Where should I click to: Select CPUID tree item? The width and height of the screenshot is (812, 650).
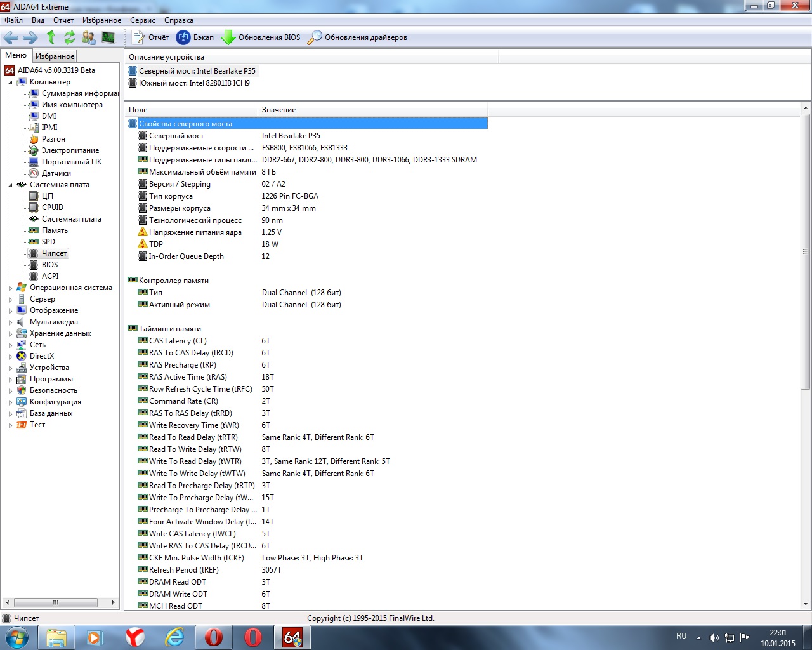[x=53, y=208]
